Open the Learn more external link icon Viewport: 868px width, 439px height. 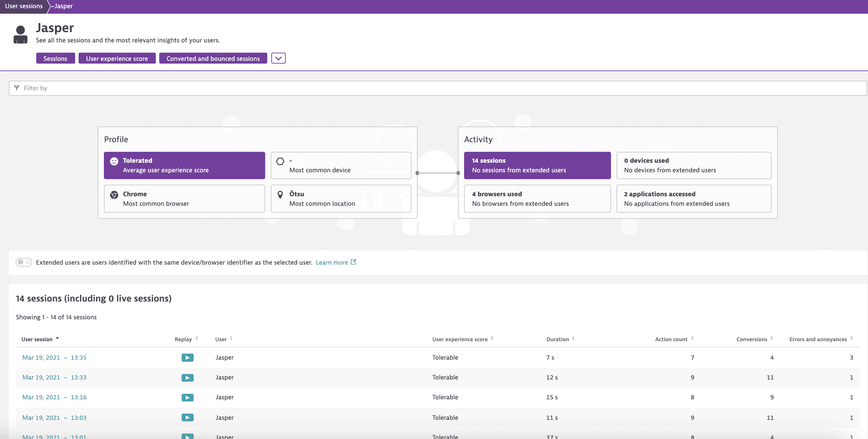(354, 262)
